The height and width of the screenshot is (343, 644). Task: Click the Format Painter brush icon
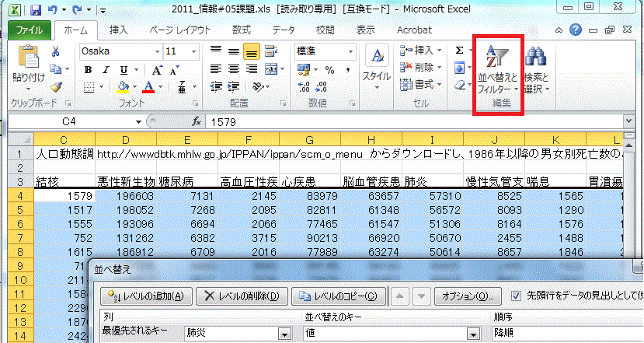pyautogui.click(x=55, y=88)
